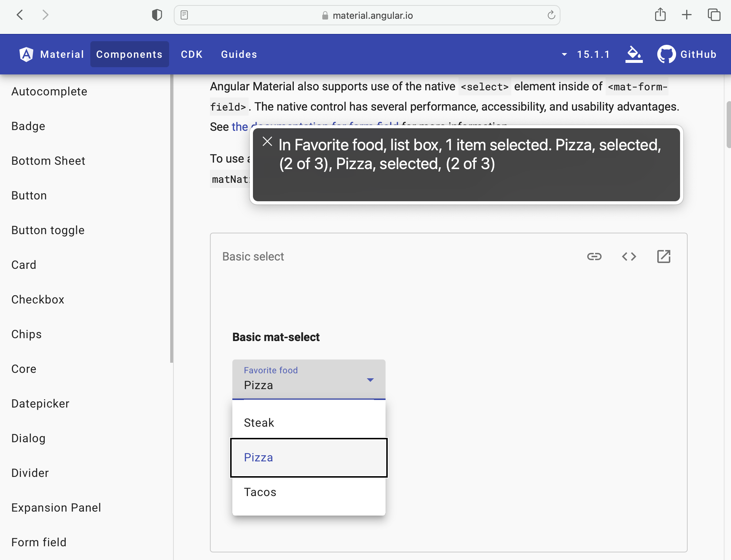The image size is (731, 560).
Task: Open the Expansion Panel component page
Action: click(56, 507)
